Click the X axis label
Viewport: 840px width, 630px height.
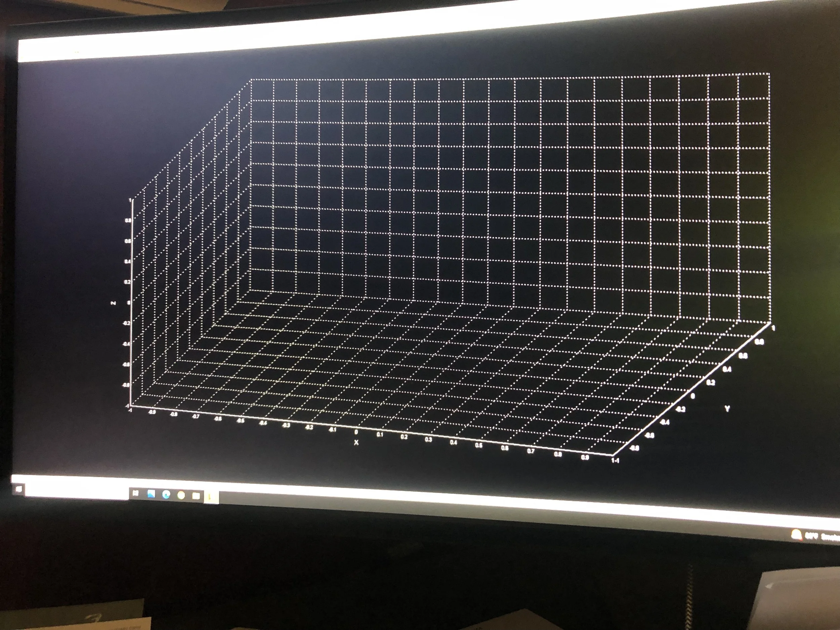[x=356, y=443]
